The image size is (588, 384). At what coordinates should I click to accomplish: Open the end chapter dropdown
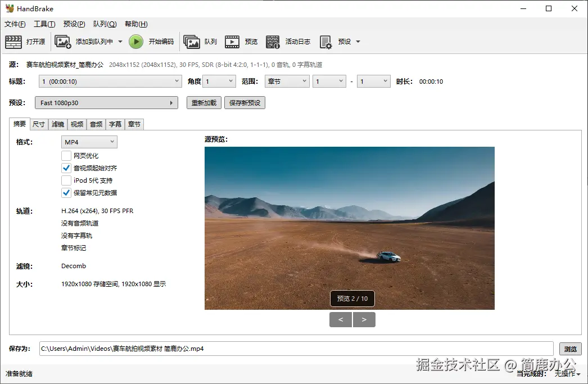point(374,82)
